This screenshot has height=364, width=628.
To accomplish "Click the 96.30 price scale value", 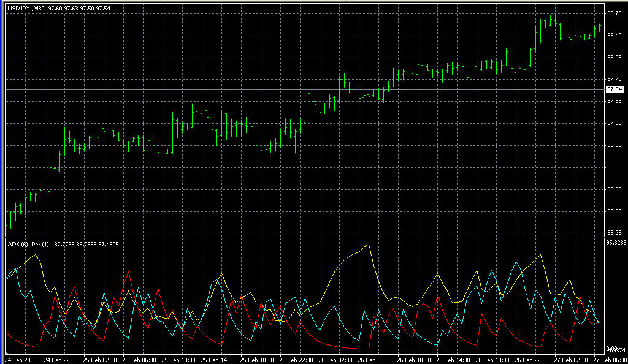I will tap(615, 167).
